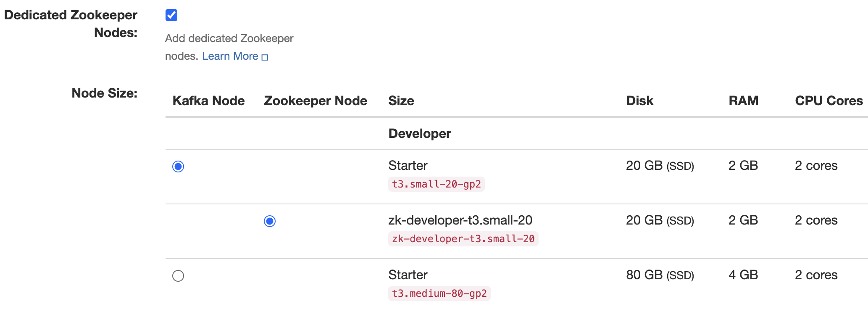Click the CPU Cores column header
868x312 pixels.
828,100
